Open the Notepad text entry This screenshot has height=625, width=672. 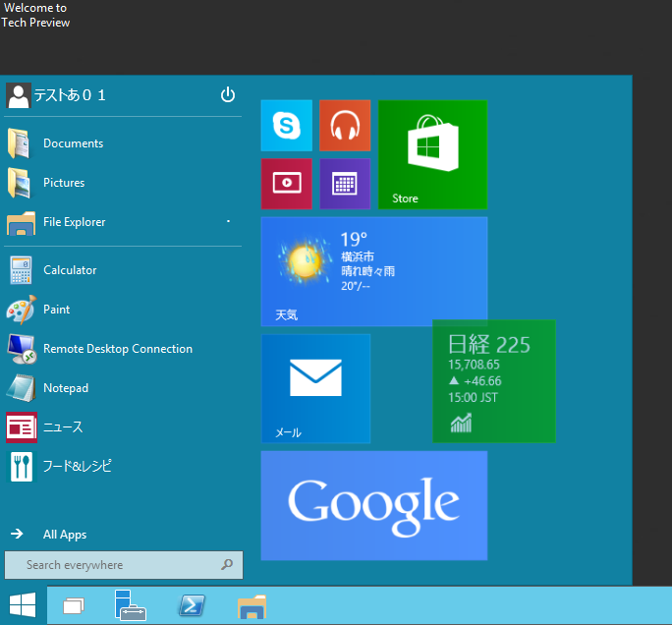point(66,388)
